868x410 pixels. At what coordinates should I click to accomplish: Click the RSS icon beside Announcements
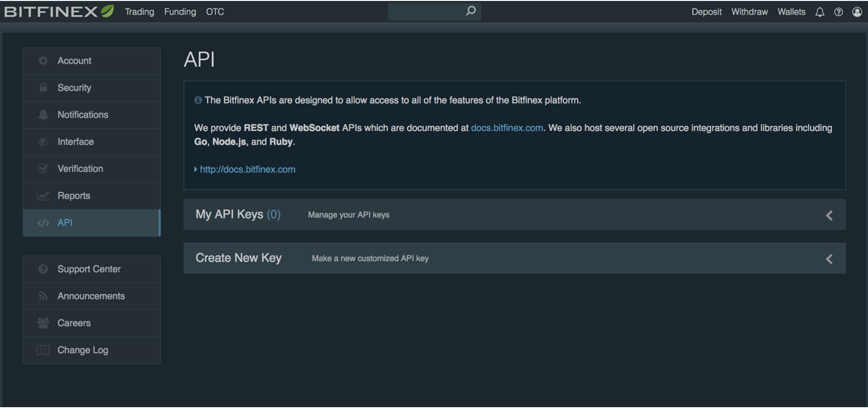coord(43,296)
